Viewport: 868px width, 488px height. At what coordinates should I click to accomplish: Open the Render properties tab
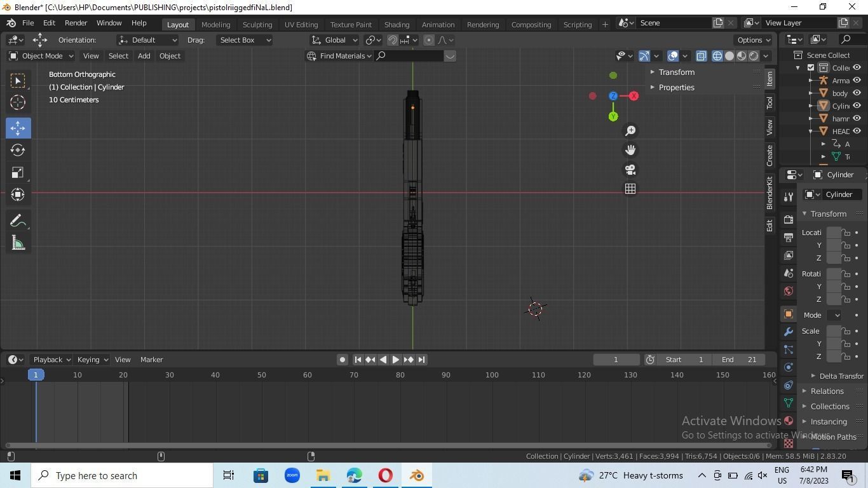click(x=789, y=220)
